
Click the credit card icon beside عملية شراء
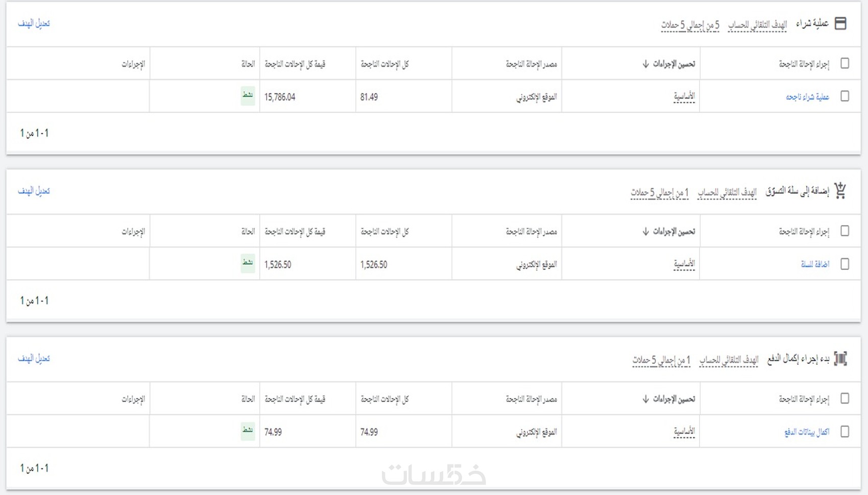pyautogui.click(x=840, y=23)
